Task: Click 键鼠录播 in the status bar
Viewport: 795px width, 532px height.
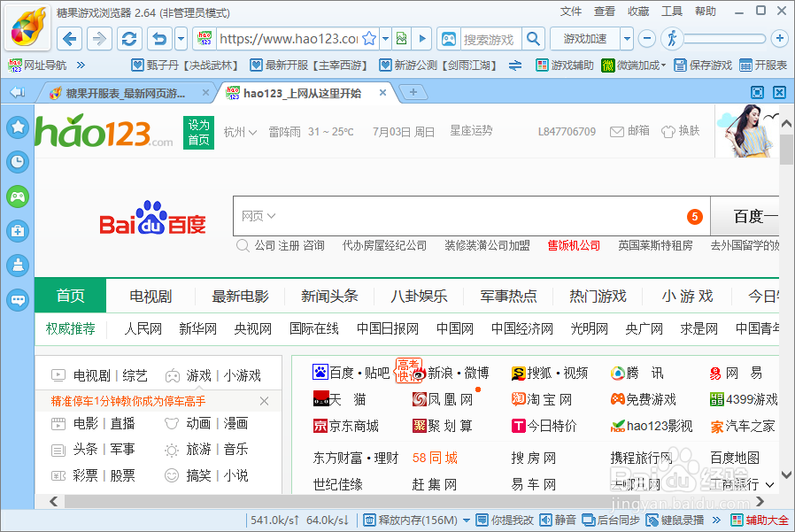Action: [675, 520]
